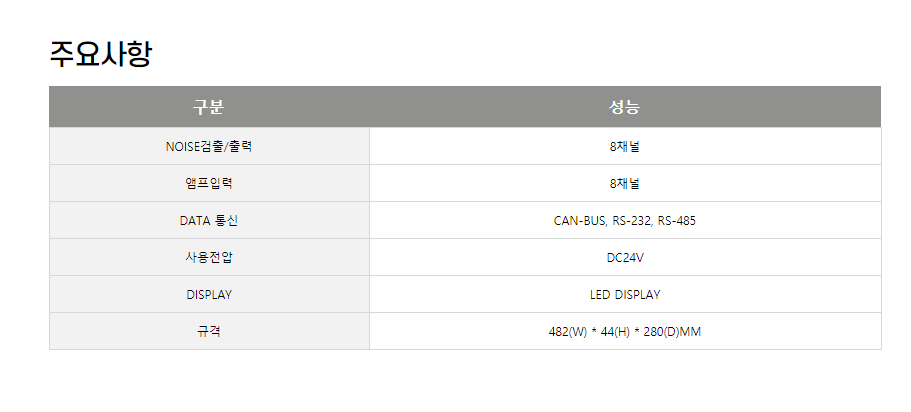Click the 규격 row label
The height and width of the screenshot is (412, 911).
209,332
